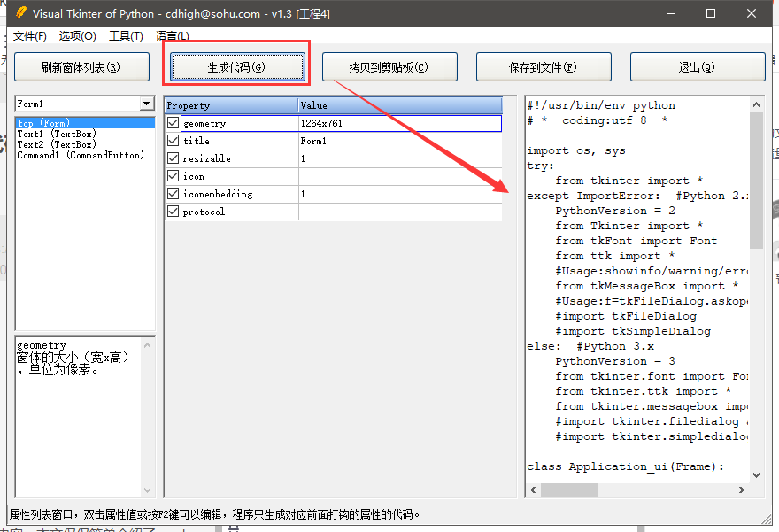
Task: Click the 拷贝到剪贴板(C) copy button
Action: click(x=389, y=66)
